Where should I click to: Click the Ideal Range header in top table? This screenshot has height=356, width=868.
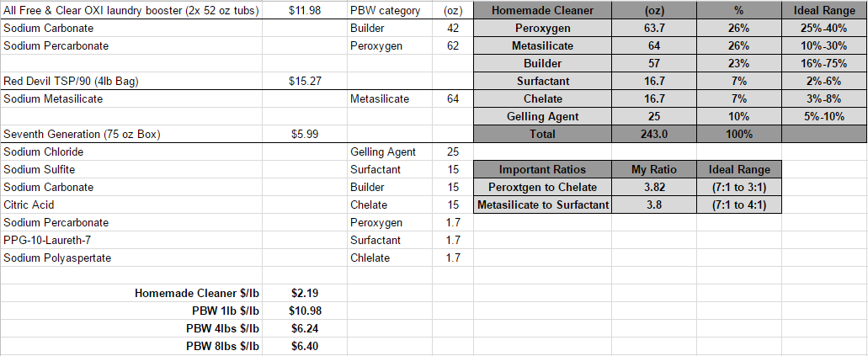pyautogui.click(x=823, y=10)
